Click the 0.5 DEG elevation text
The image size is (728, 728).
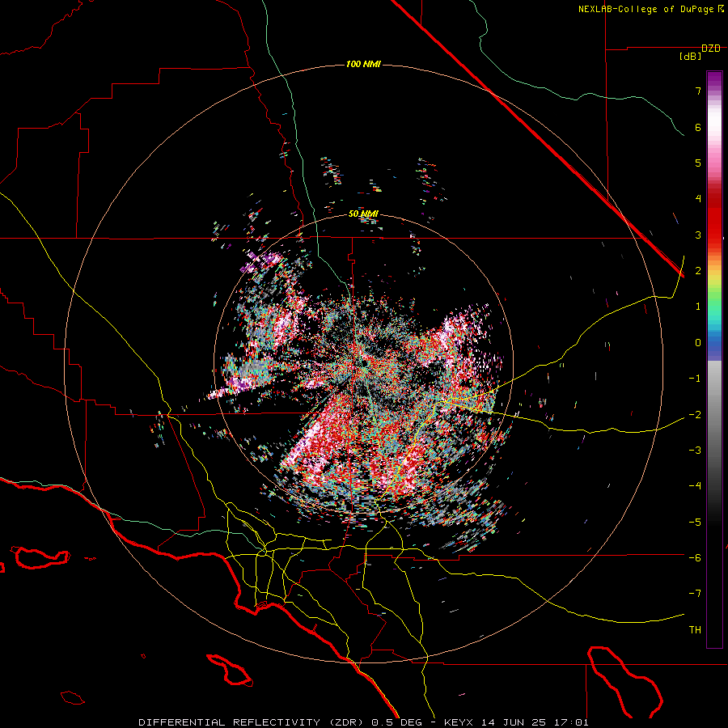point(397,722)
